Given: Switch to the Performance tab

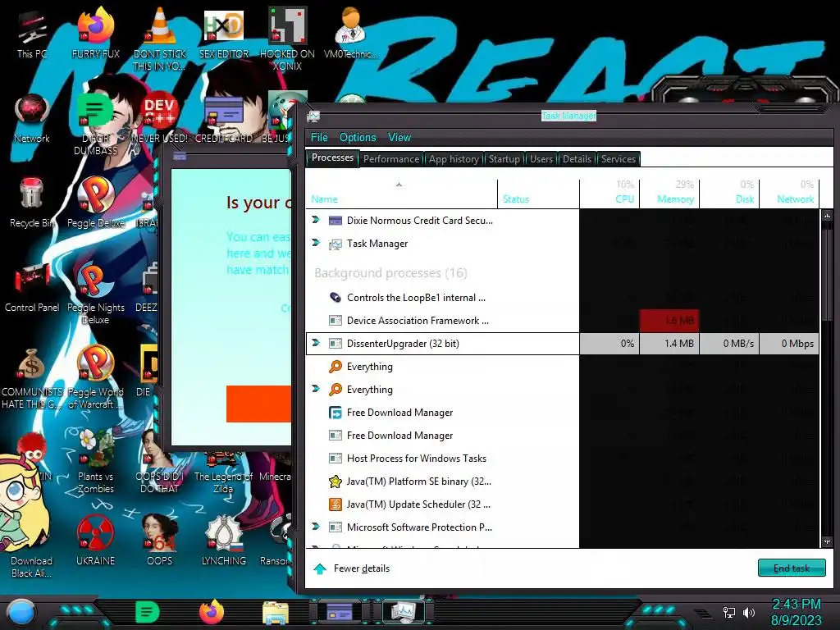Looking at the screenshot, I should point(391,159).
